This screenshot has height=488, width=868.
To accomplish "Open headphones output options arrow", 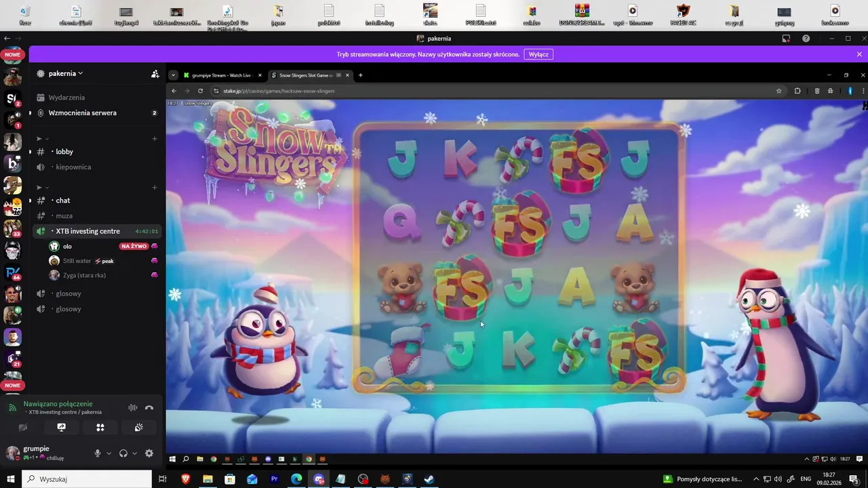I will pyautogui.click(x=134, y=453).
